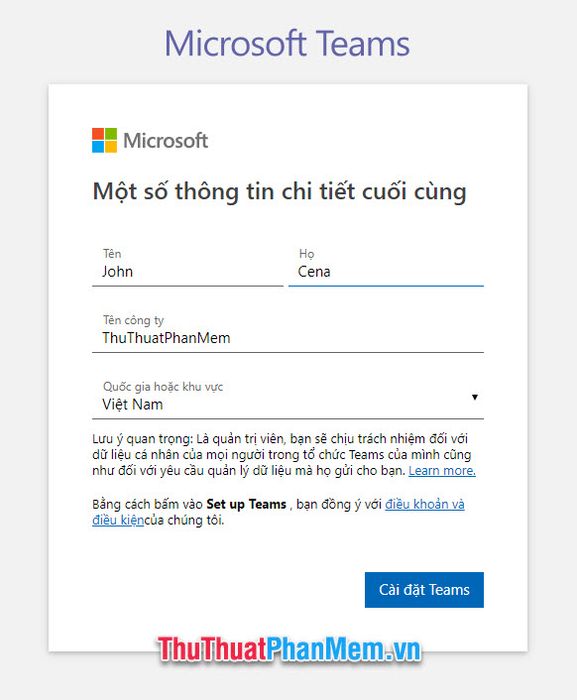577x700 pixels.
Task: Click the Microsoft wordmark beside the logo
Action: pos(165,141)
